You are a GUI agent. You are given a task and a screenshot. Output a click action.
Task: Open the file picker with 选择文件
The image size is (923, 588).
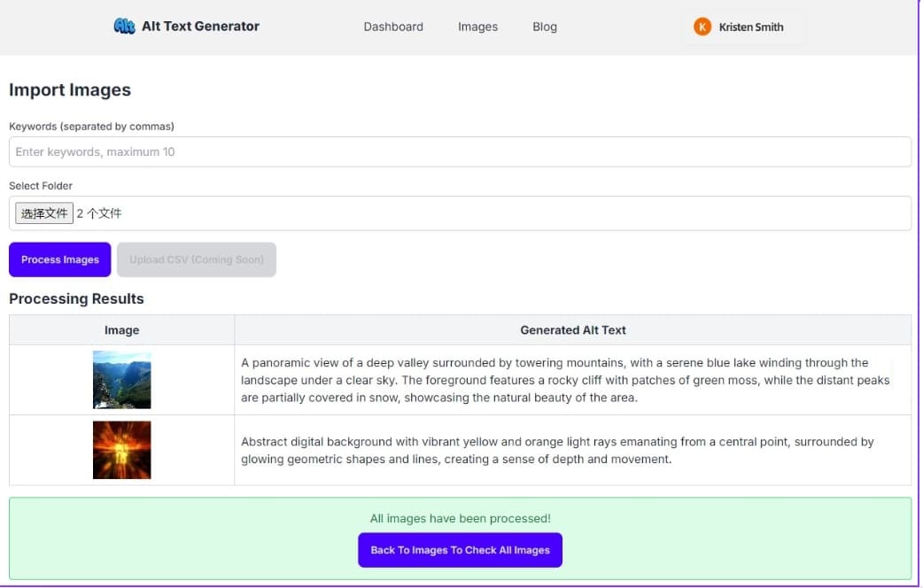[43, 213]
